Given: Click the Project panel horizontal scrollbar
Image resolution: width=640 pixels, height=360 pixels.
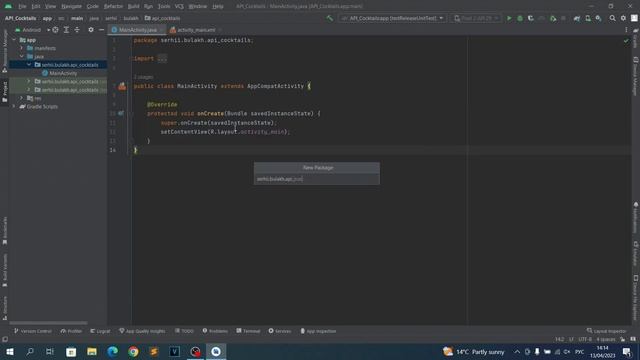Looking at the screenshot, I should click(48, 323).
